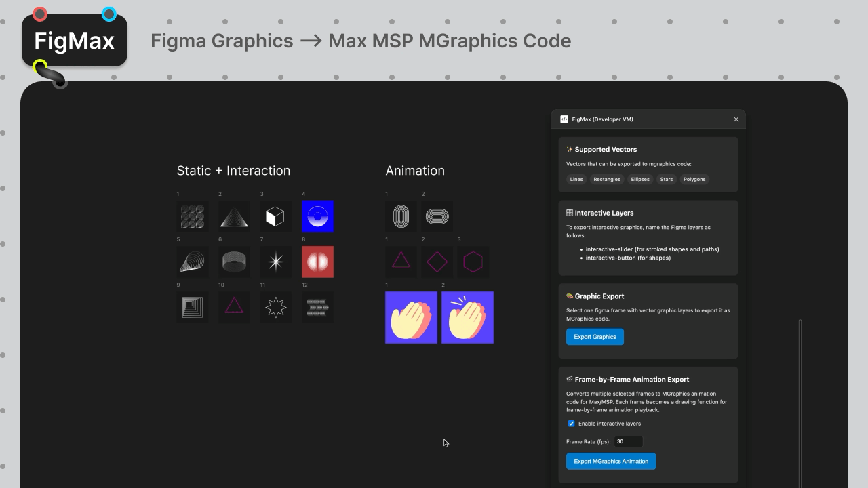Select the vertical concentric oval animation frame
This screenshot has width=868, height=488.
point(401,217)
